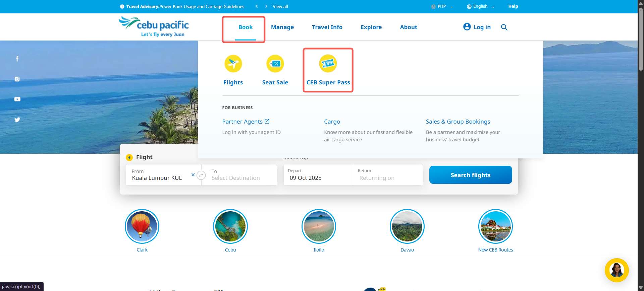This screenshot has height=291, width=644.
Task: Open the chat assistant avatar
Action: [616, 270]
